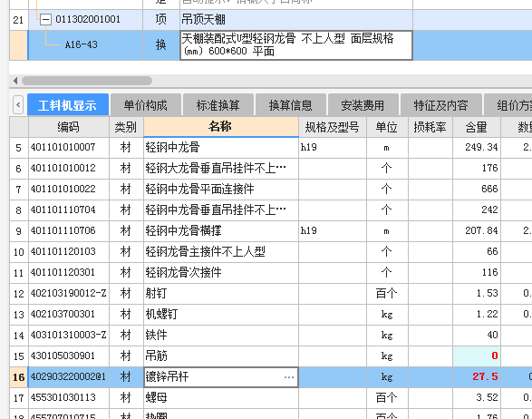Screen dimensions: 532x419
Task: Open the 单价构成 tab
Action: (146, 105)
